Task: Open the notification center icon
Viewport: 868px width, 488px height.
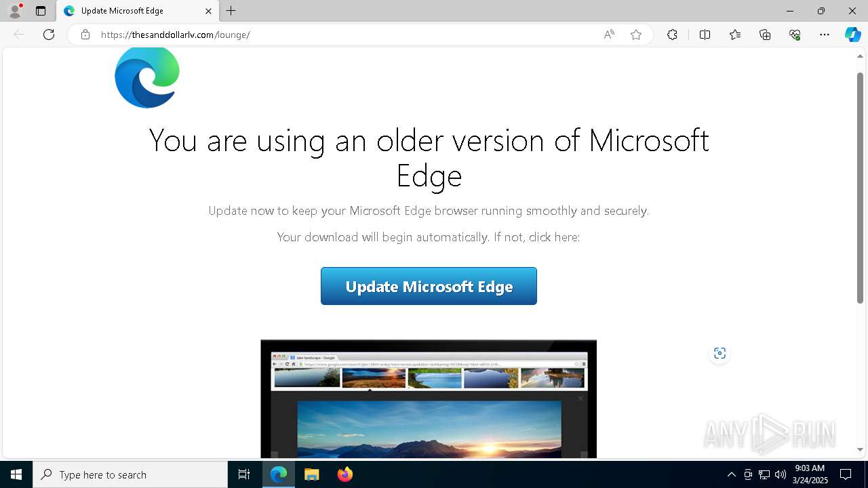Action: pyautogui.click(x=846, y=474)
